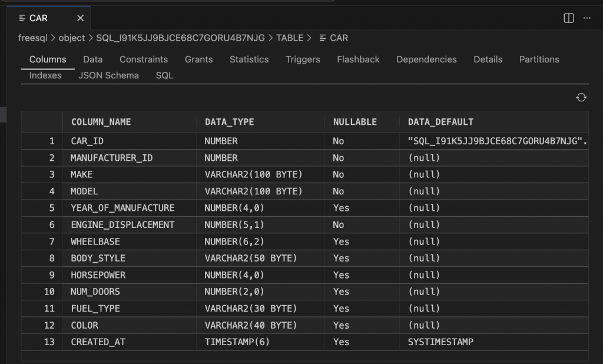Open the Partitions tab
This screenshot has height=364, width=603.
tap(539, 59)
